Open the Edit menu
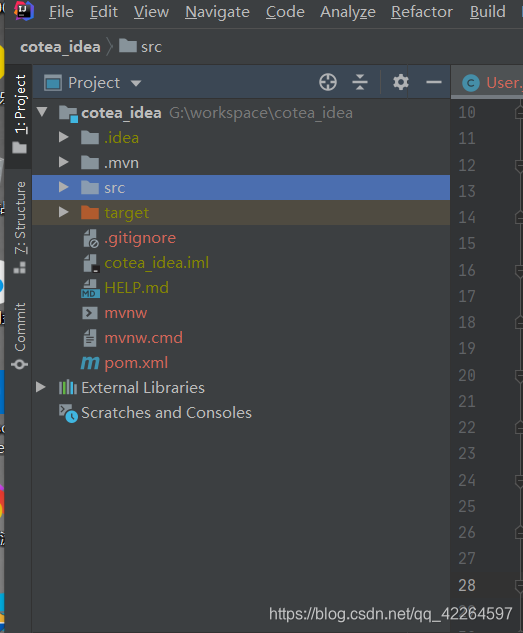The height and width of the screenshot is (633, 523). (104, 12)
